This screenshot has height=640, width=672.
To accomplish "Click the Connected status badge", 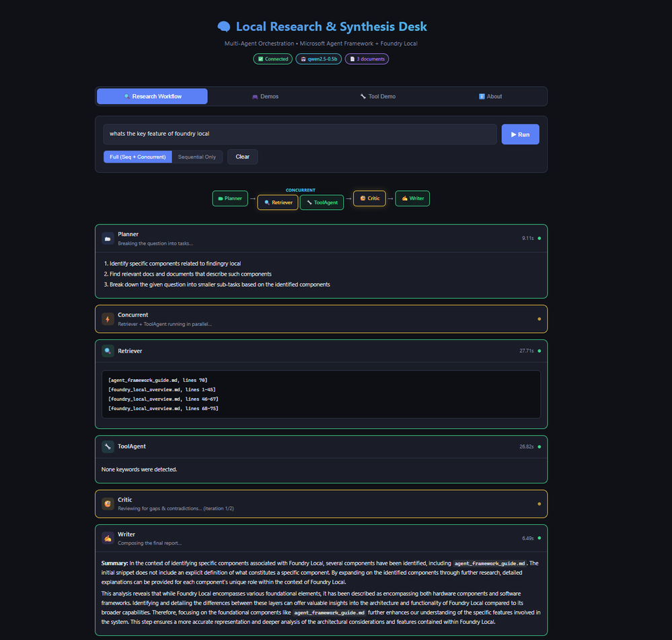I will pyautogui.click(x=272, y=59).
